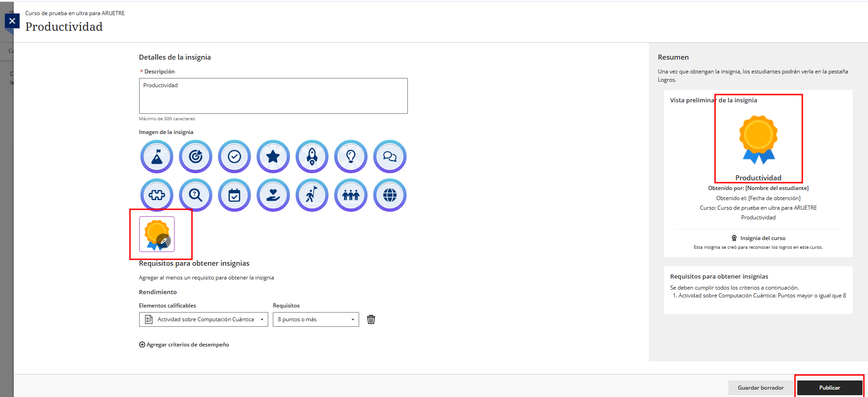Open the Elementos calificables dropdown
868x397 pixels.
coord(203,319)
